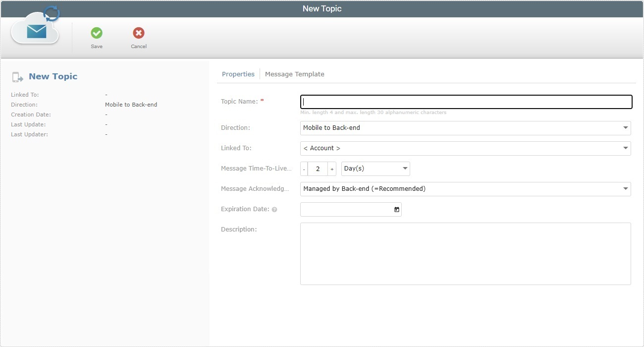Click inside the Topic Name text field

pyautogui.click(x=466, y=102)
